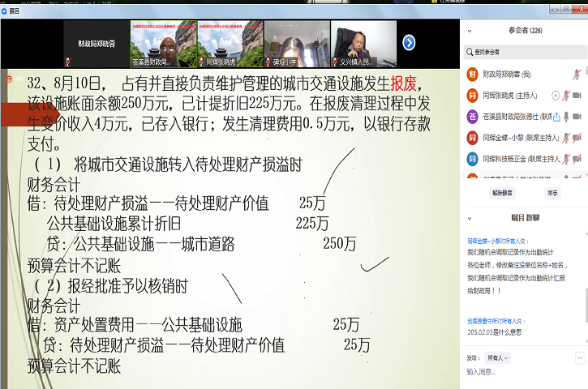Toggle camera icon for 同辉金蝶-小黎

coord(577,137)
